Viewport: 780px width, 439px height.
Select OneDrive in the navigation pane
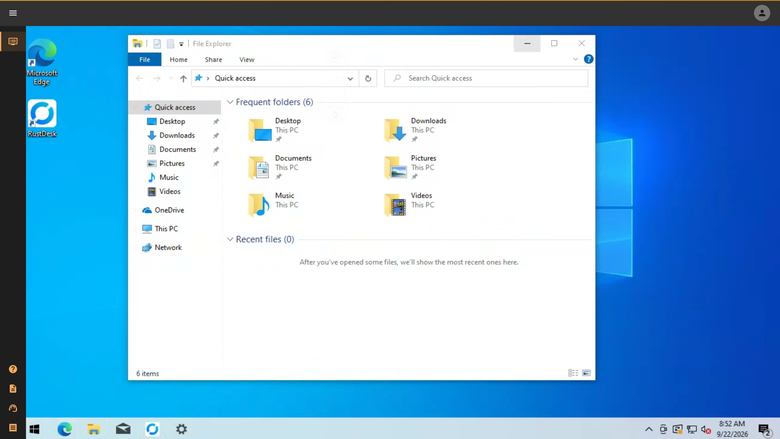[169, 210]
